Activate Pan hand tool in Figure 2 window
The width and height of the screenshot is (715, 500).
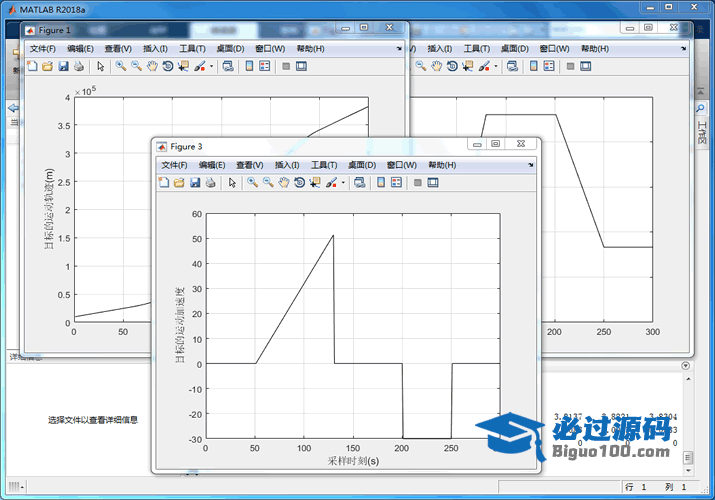point(436,67)
